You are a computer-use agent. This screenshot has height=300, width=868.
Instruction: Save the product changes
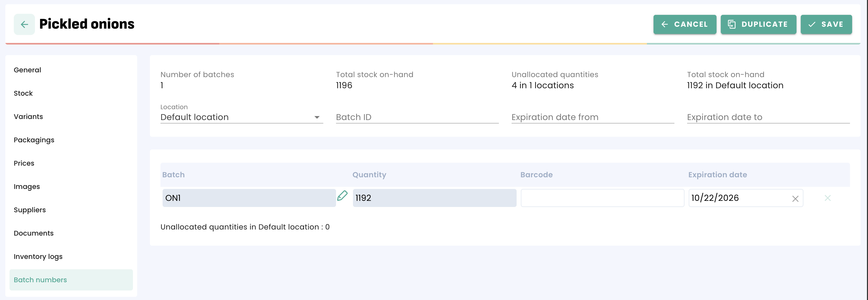(826, 24)
